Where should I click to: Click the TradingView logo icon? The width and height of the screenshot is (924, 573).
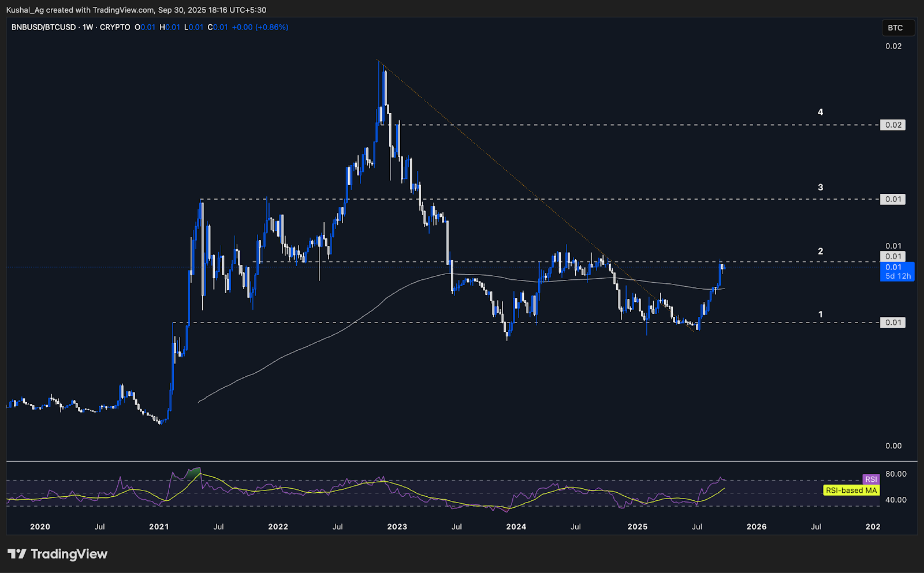17,554
